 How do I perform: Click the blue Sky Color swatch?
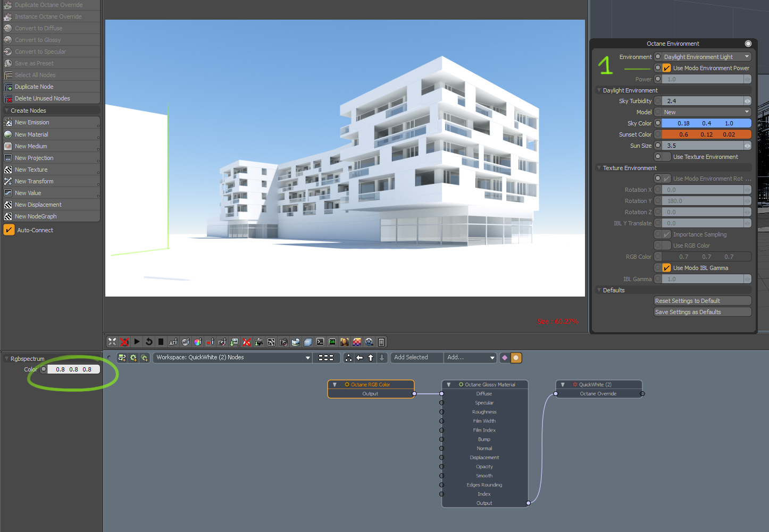[706, 123]
